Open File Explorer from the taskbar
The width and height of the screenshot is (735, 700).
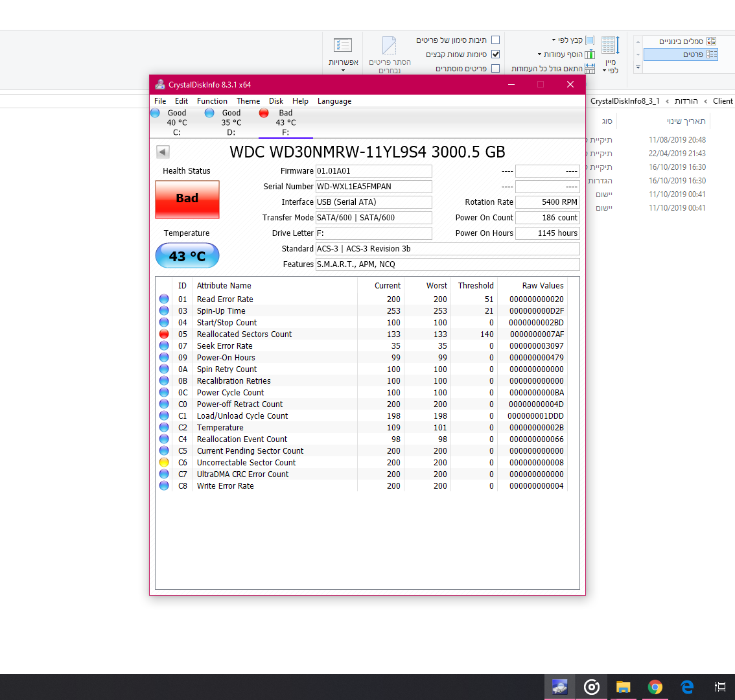click(x=624, y=687)
